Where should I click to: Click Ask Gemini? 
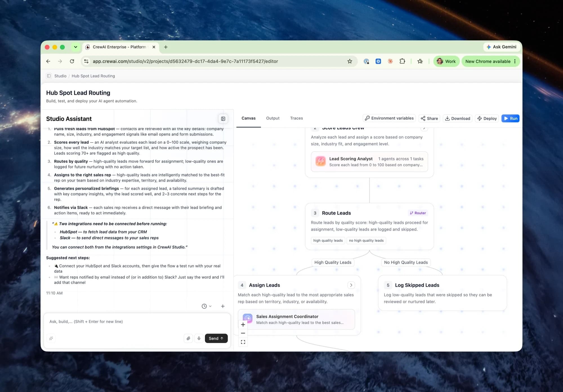[x=502, y=47]
